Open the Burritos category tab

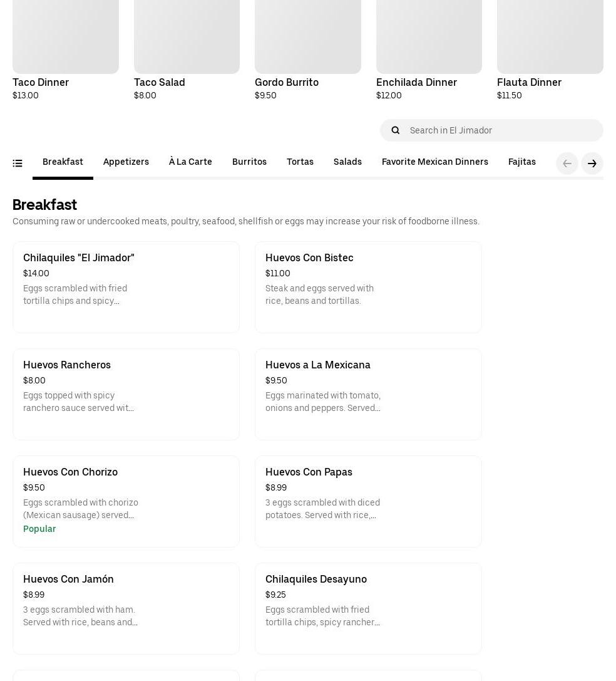pyautogui.click(x=249, y=162)
